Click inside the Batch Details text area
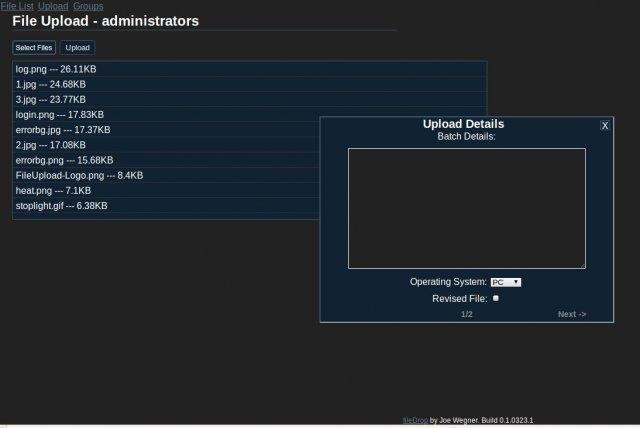This screenshot has width=640, height=428. 466,208
